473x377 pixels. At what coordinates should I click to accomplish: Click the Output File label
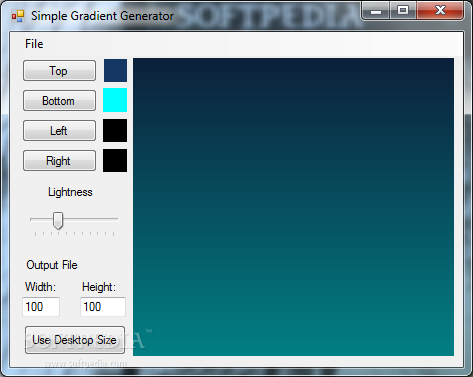tap(52, 265)
